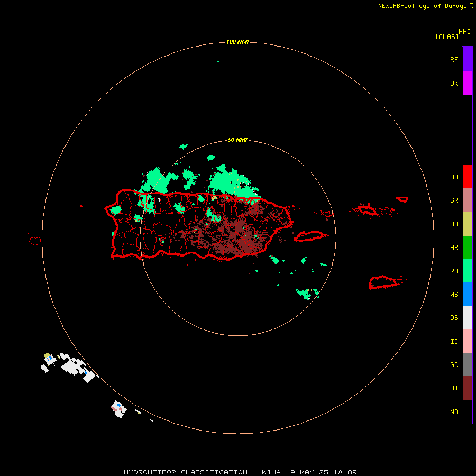Click the BD legend label
Viewport: 476px width, 476px height.
point(454,224)
